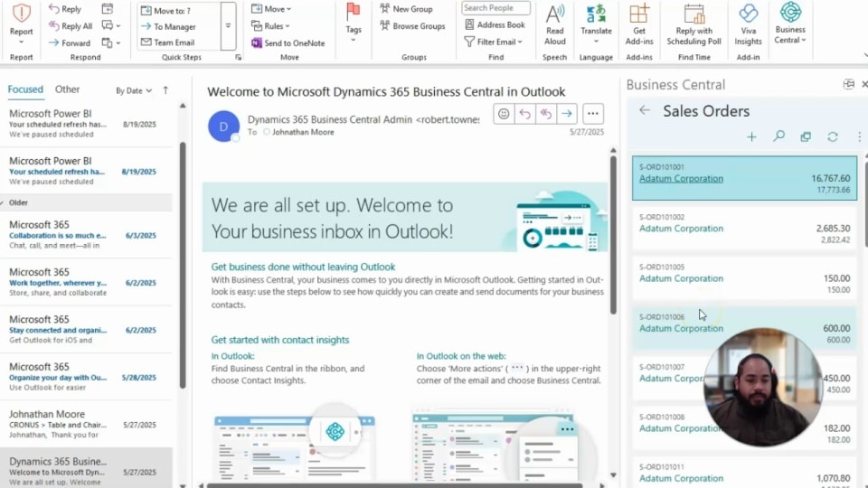The image size is (868, 488).
Task: Click the Power BI email dated 8/19/2025 (unread)
Action: pos(86,171)
